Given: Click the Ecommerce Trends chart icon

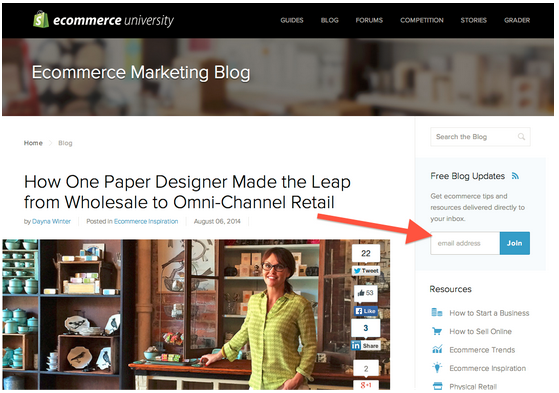Looking at the screenshot, I should 437,349.
